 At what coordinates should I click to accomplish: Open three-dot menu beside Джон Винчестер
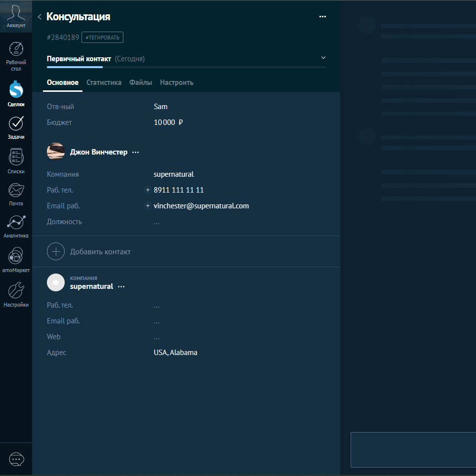[136, 153]
